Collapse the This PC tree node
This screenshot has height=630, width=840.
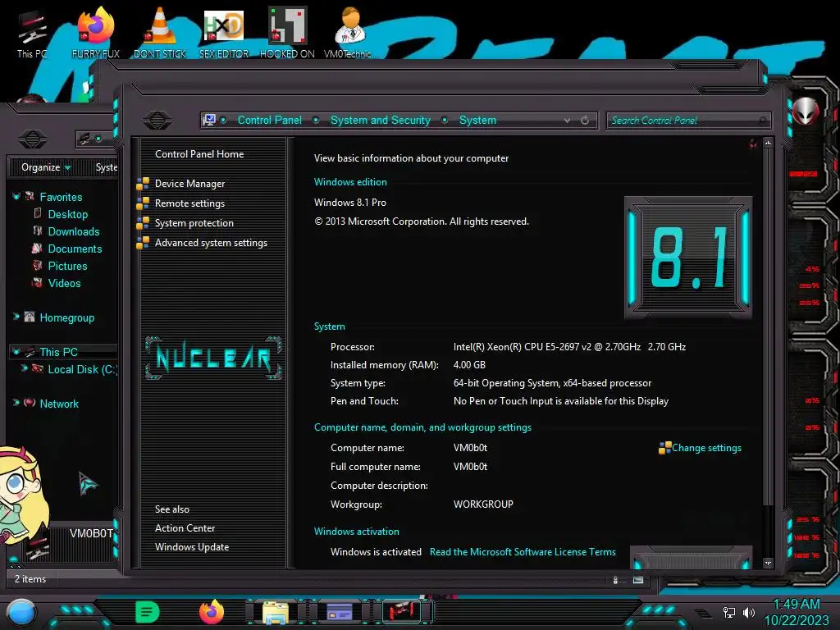point(16,352)
